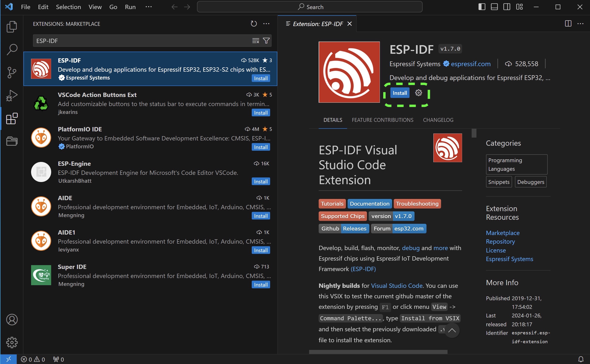Click the top command center Search box

point(310,7)
